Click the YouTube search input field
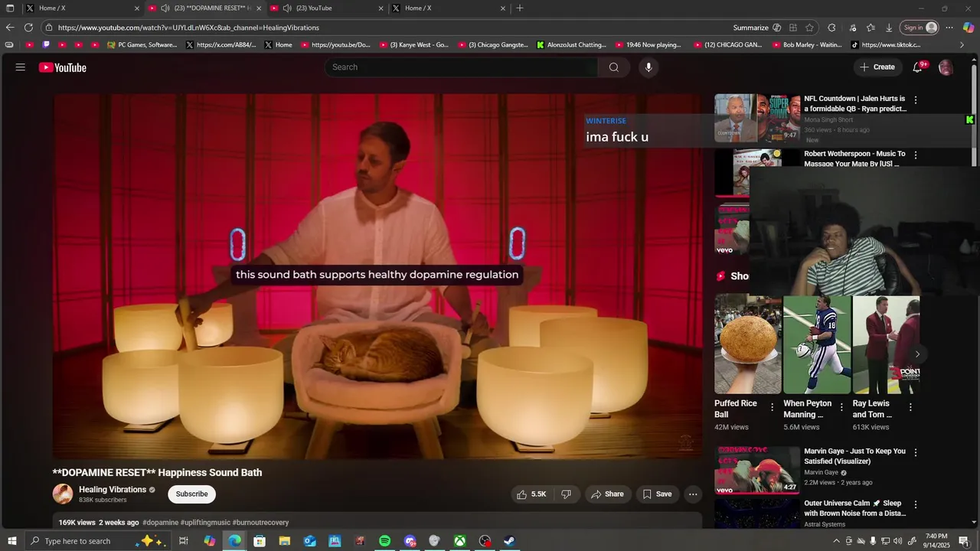The image size is (980, 551). click(461, 67)
